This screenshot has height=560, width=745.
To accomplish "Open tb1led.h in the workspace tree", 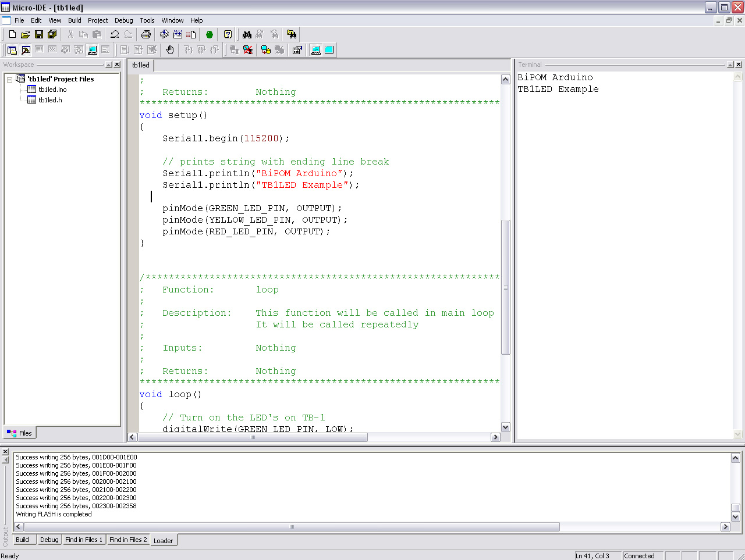I will click(x=50, y=100).
